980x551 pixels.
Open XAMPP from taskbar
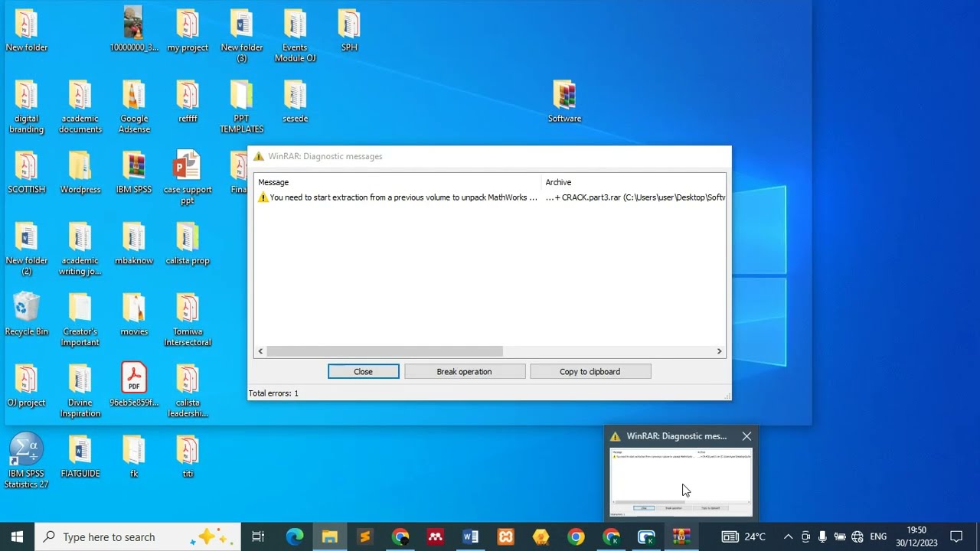point(505,536)
